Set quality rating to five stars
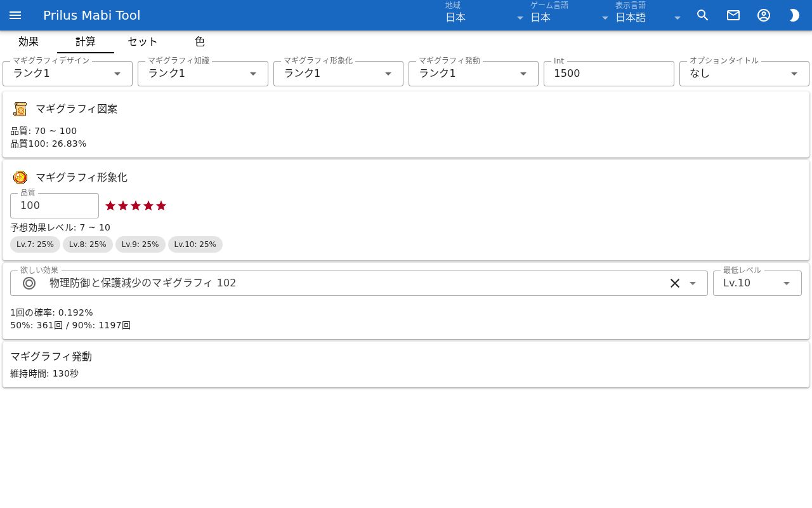This screenshot has width=812, height=508. (x=161, y=206)
